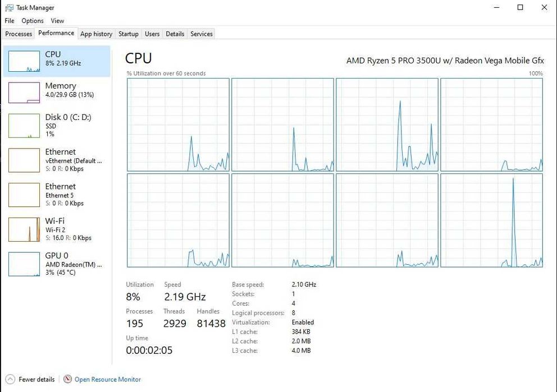Click the Handles count 81438
Screen dimensions: 557x392
(x=211, y=324)
